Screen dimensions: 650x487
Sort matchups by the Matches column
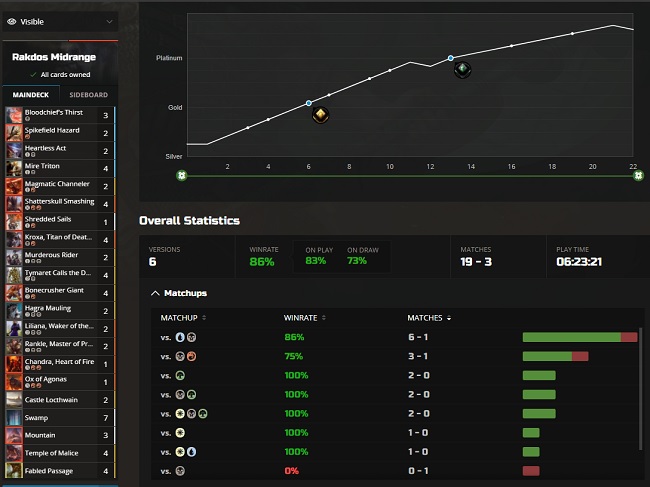click(429, 318)
